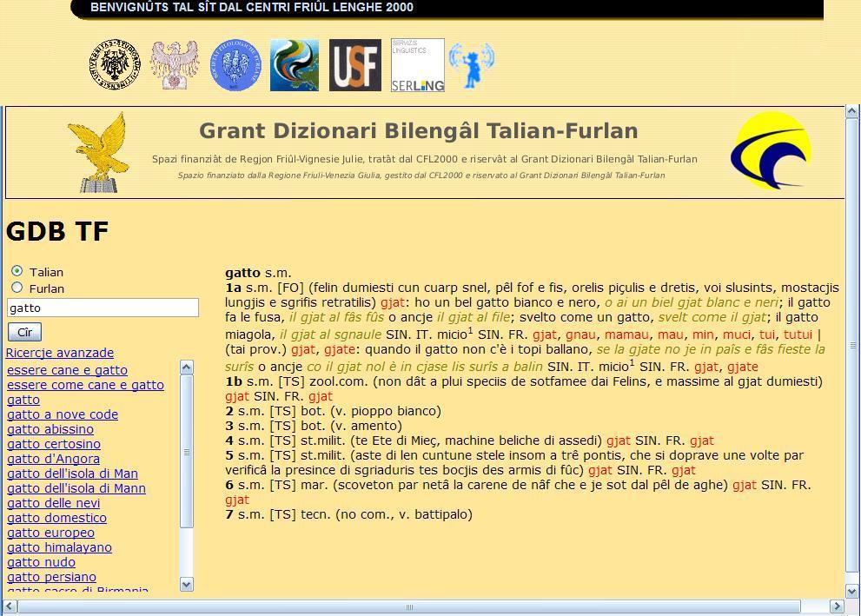Click the page horizontal scrollbar thumb
Screen dimensions: 861x616
409,606
